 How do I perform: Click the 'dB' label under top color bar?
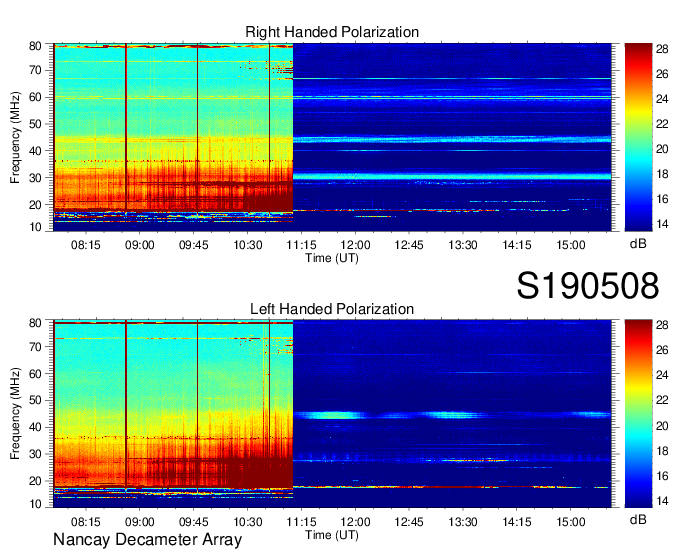[638, 244]
